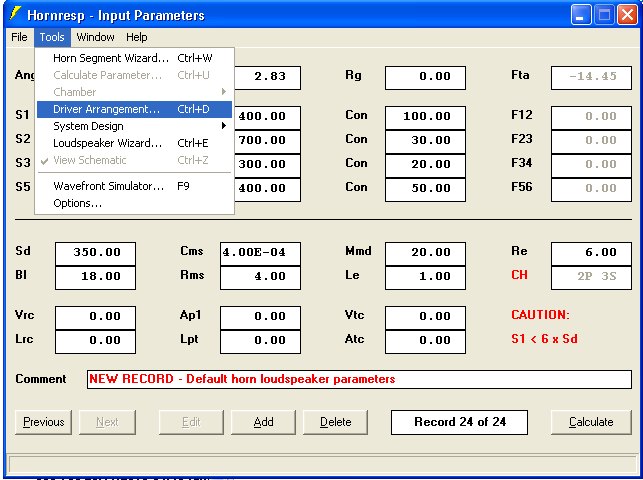Click the F34 value box
This screenshot has height=480, width=643.
pyautogui.click(x=591, y=166)
